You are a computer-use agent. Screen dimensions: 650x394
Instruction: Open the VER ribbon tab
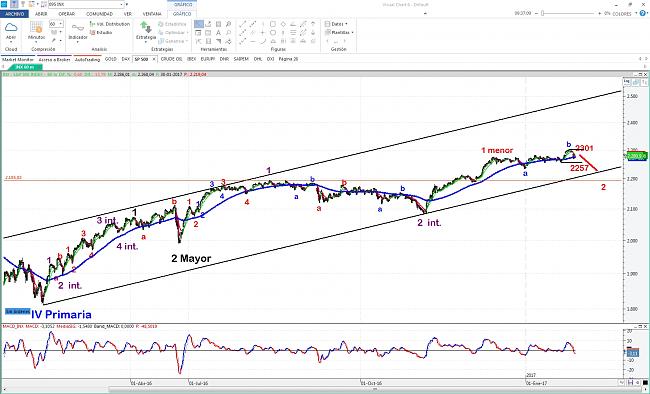coord(128,14)
